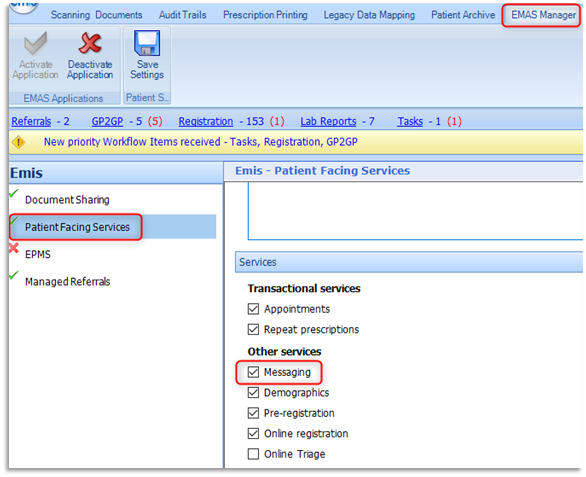Click the green tick beside Document Sharing
This screenshot has width=586, height=477.
coord(14,193)
